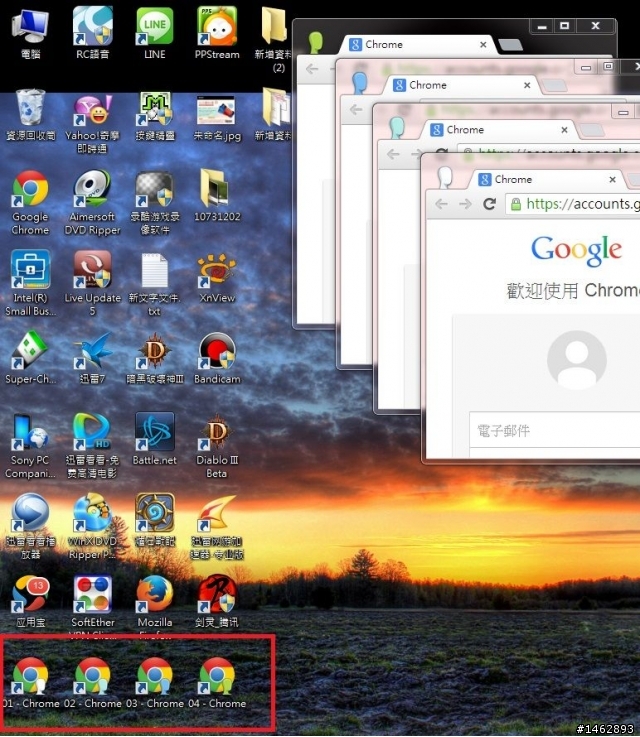Launch the Yahoo!奇摩即時通 messenger icon
This screenshot has height=737, width=640.
click(92, 123)
